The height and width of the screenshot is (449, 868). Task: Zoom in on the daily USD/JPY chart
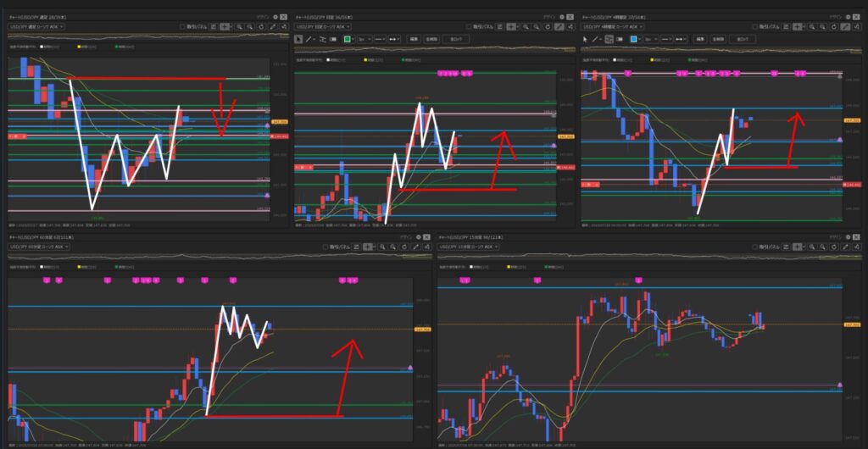point(526,26)
